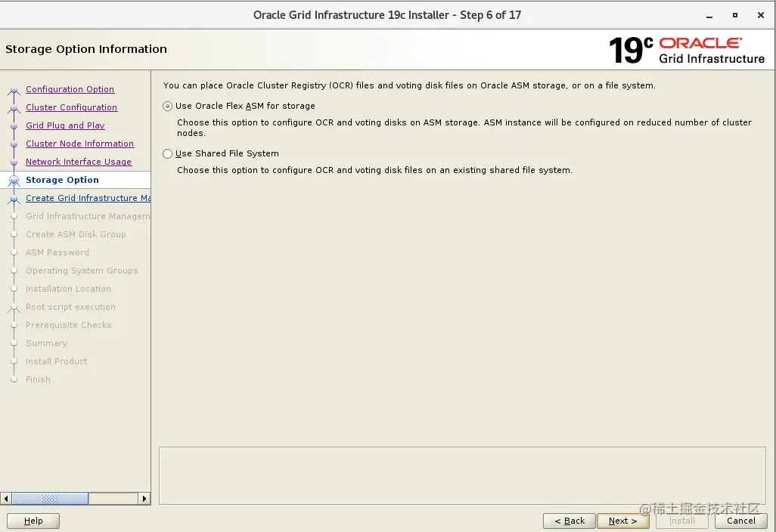Click the Root script execution step text
The image size is (776, 532).
[x=70, y=307]
